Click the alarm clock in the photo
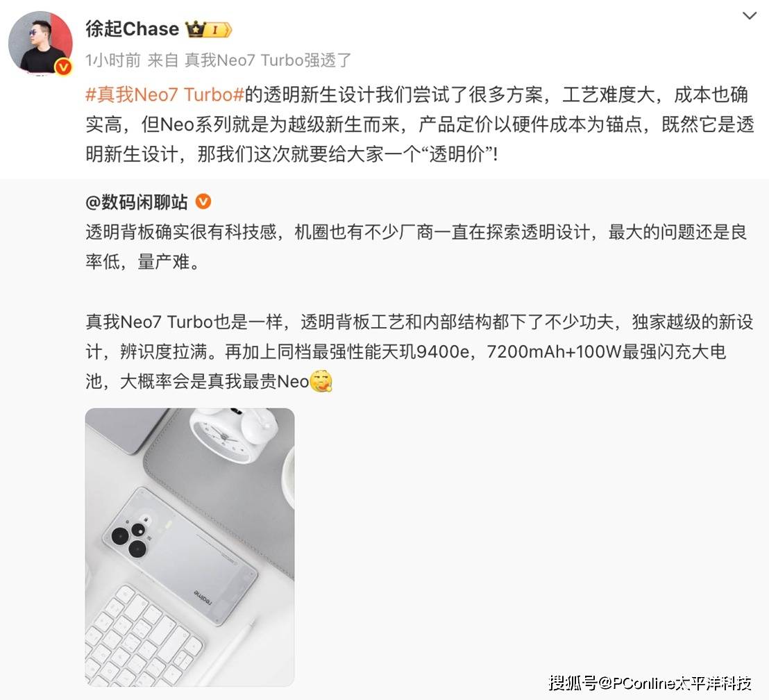Screen dimensions: 769x700 (232, 435)
